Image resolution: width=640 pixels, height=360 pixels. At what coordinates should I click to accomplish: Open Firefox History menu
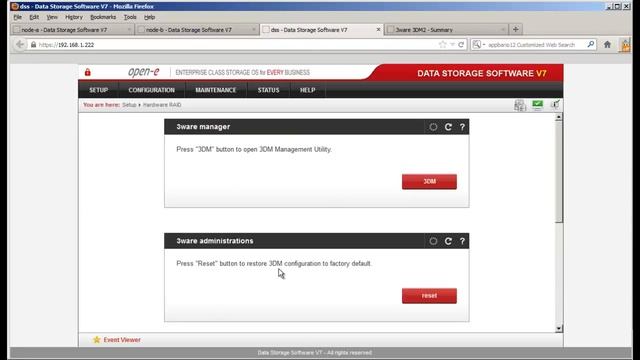(73, 17)
